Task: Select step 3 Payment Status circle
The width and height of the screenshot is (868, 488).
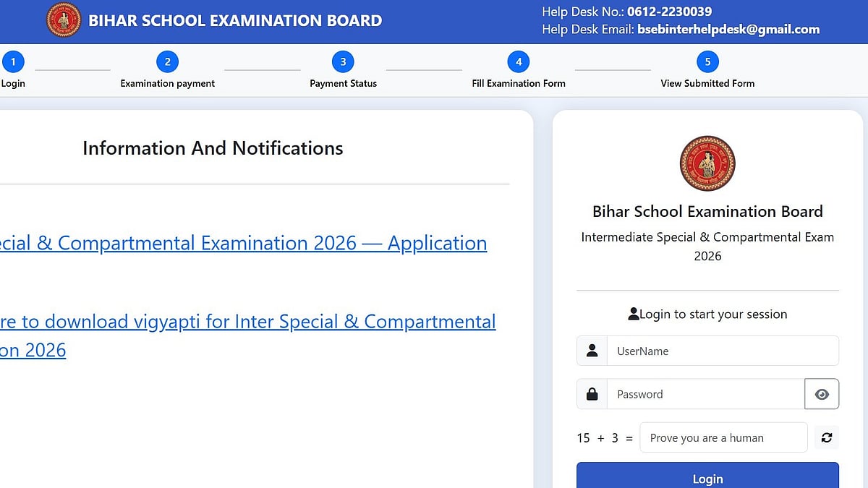Action: tap(343, 61)
